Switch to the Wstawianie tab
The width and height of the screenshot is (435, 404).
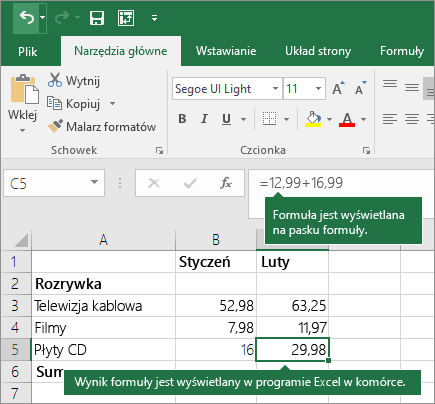pos(226,51)
